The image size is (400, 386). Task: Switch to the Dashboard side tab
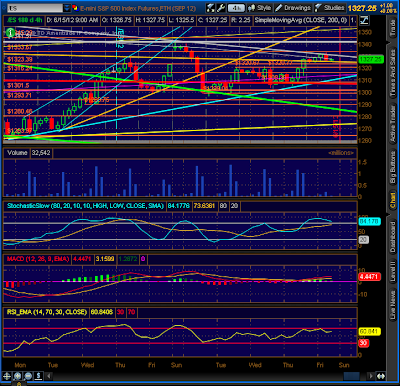[393, 237]
